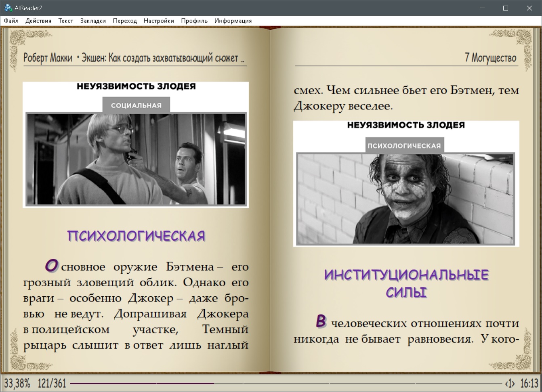
Task: Click the 16:13 clock in status bar
Action: [529, 383]
